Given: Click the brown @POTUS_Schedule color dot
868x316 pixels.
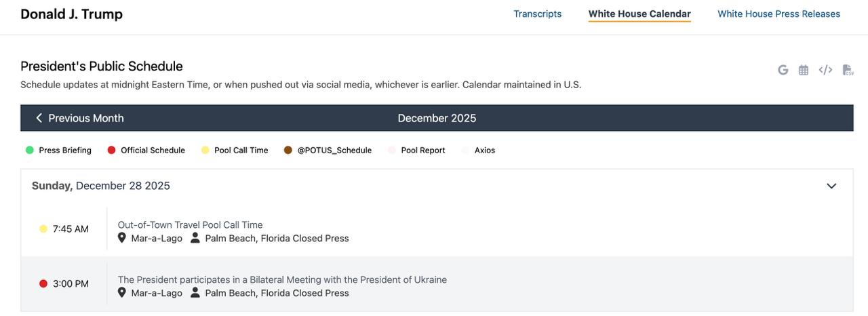Looking at the screenshot, I should point(288,151).
